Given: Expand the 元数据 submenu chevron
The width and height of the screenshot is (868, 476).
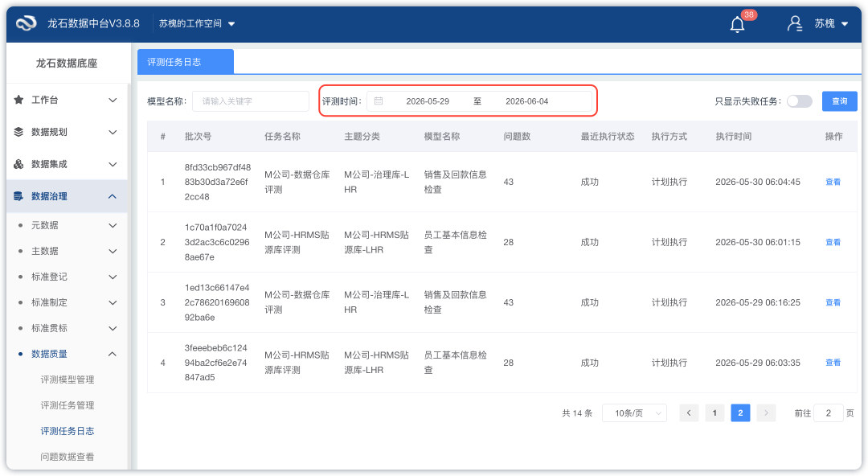Looking at the screenshot, I should pyautogui.click(x=113, y=225).
